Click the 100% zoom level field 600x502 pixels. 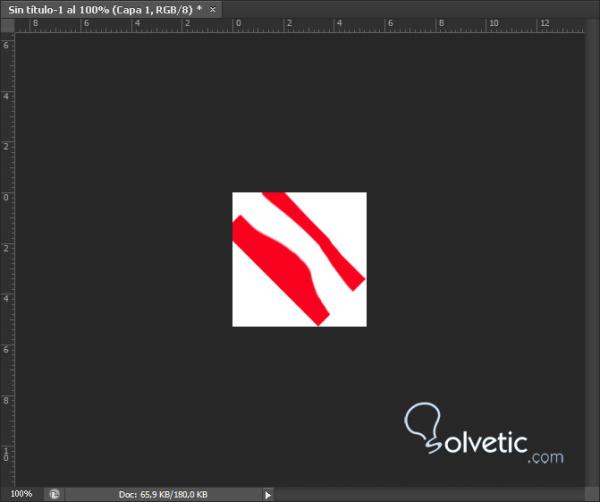pos(21,494)
